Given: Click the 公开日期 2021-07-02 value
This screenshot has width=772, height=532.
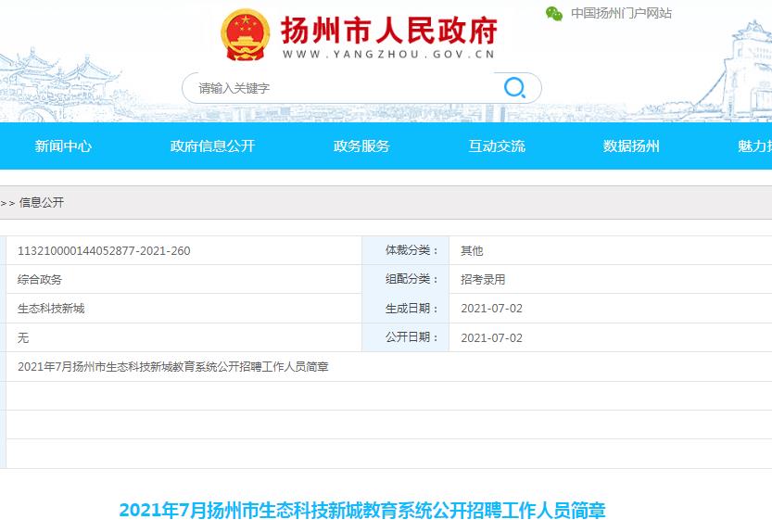Looking at the screenshot, I should (491, 338).
